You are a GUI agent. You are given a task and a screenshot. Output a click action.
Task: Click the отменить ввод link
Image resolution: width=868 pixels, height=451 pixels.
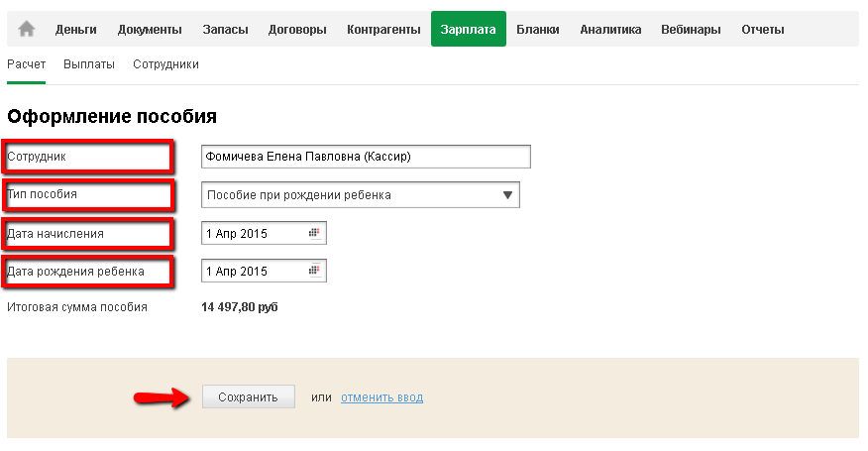pyautogui.click(x=381, y=397)
